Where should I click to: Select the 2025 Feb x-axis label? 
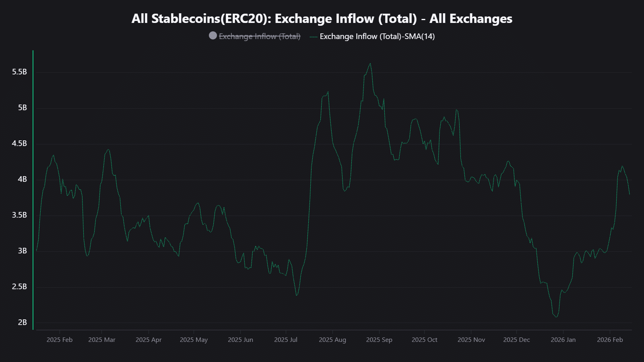[x=60, y=339]
